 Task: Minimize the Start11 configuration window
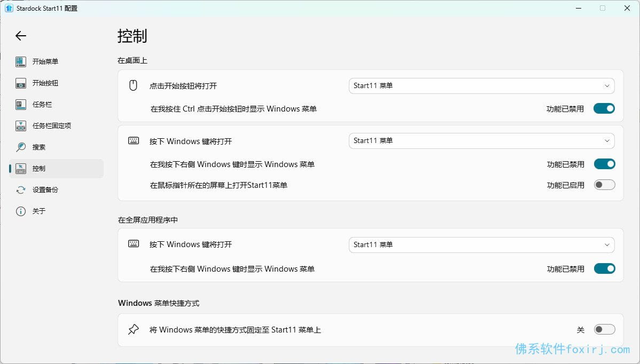pos(579,8)
